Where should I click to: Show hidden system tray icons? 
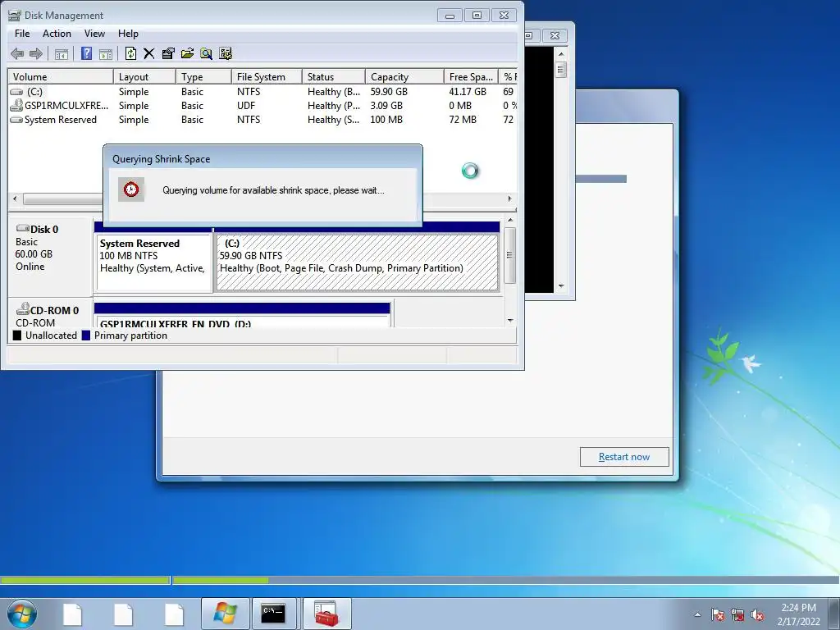[x=697, y=615]
